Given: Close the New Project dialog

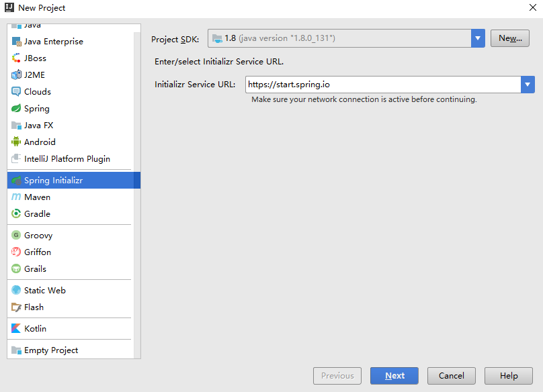Looking at the screenshot, I should 533,7.
